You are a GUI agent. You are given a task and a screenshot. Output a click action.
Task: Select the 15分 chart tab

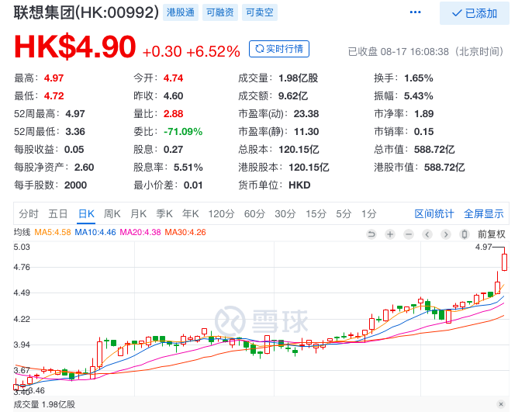point(316,214)
